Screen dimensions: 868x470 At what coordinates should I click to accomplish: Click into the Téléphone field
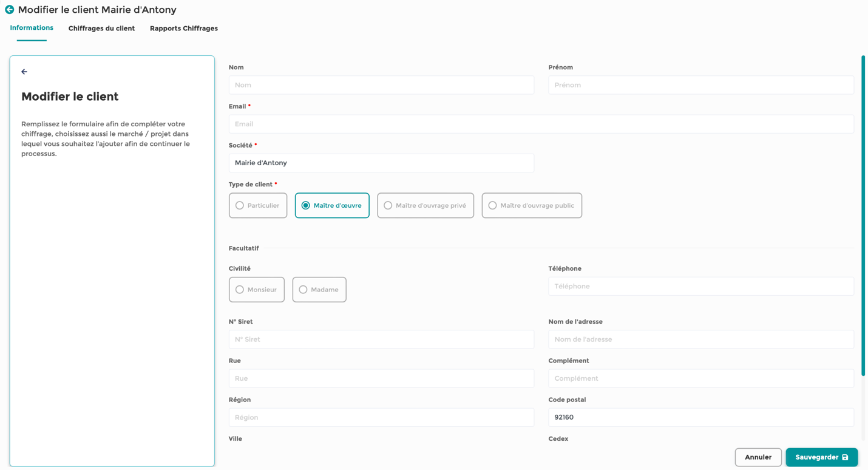pos(701,286)
